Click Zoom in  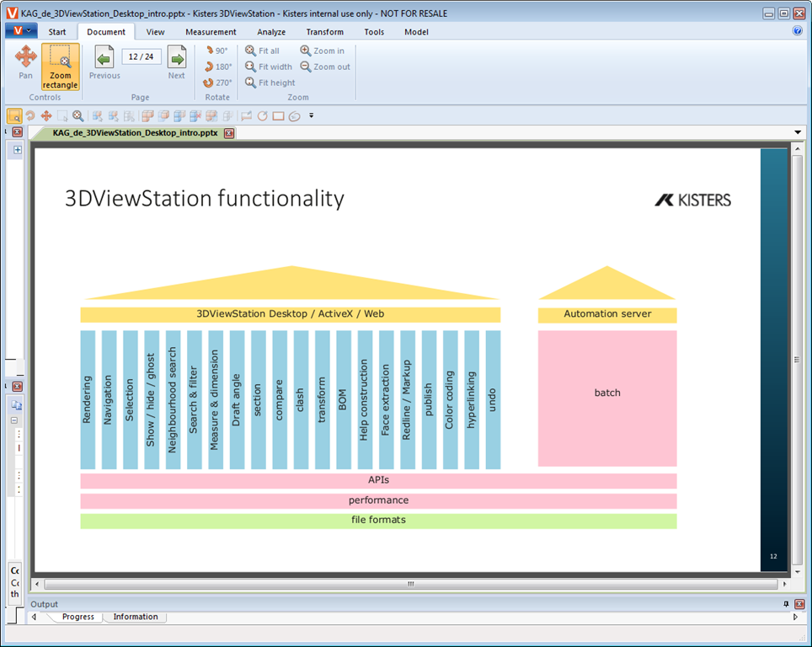322,51
